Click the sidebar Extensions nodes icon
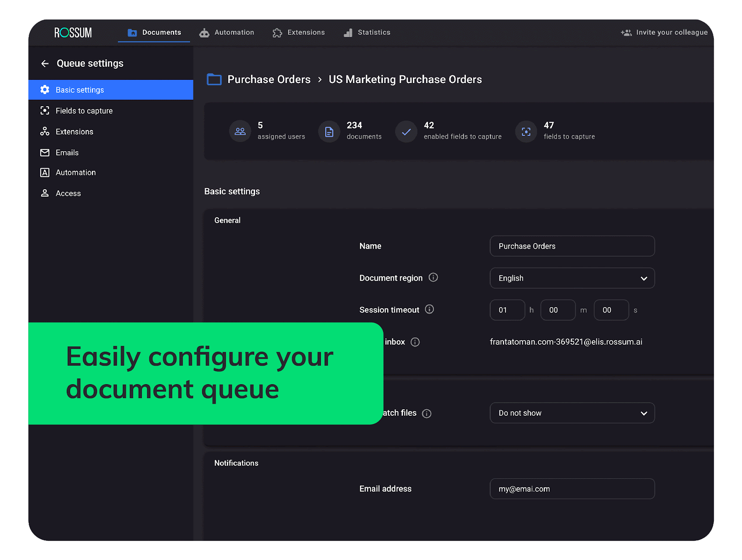Viewport: 742px width, 560px height. point(45,131)
